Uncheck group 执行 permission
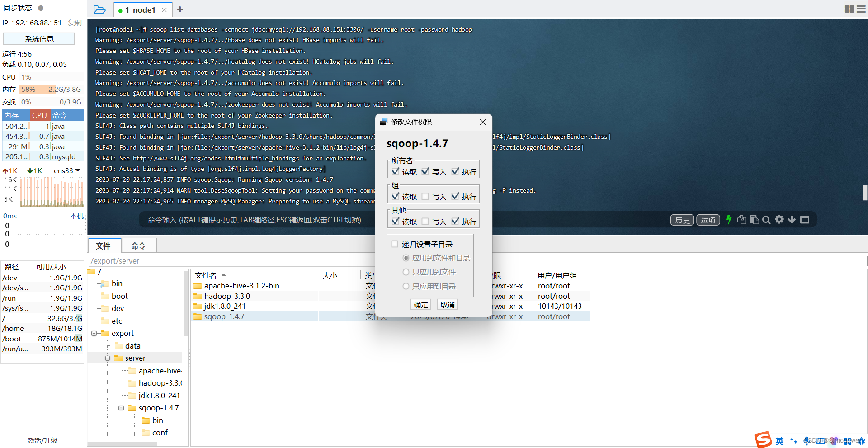 (455, 197)
